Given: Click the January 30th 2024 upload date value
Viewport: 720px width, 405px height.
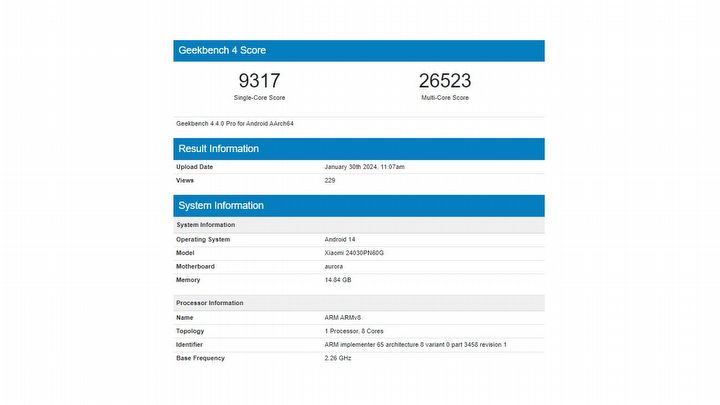Looking at the screenshot, I should (364, 166).
